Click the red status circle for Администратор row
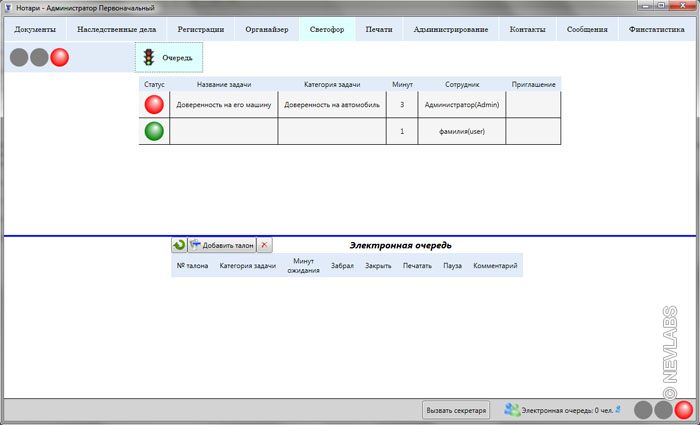This screenshot has width=700, height=425. pos(154,105)
